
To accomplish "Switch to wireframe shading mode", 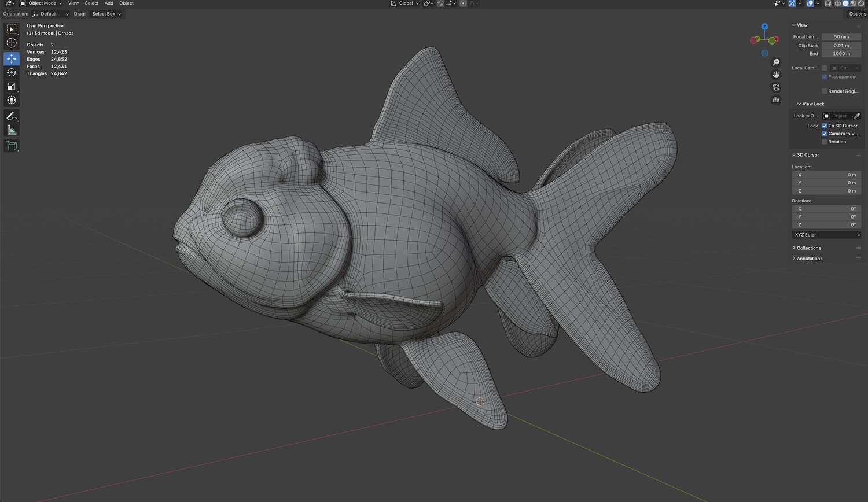I will [837, 3].
